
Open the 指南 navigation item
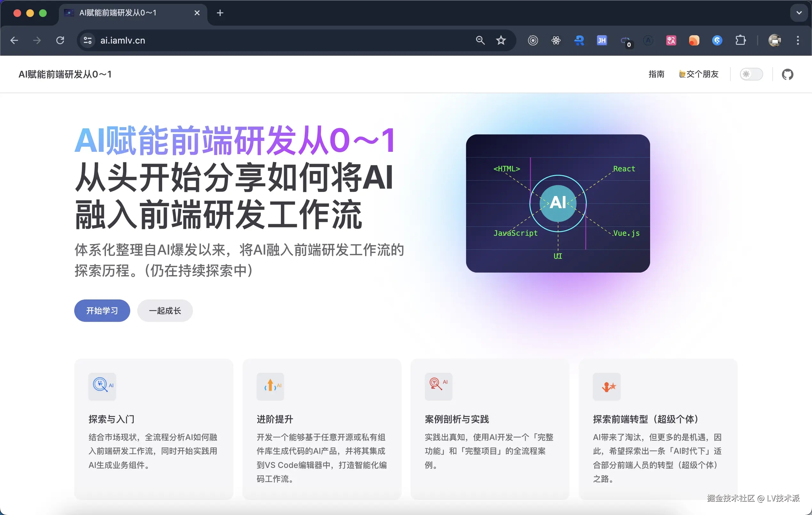tap(656, 74)
